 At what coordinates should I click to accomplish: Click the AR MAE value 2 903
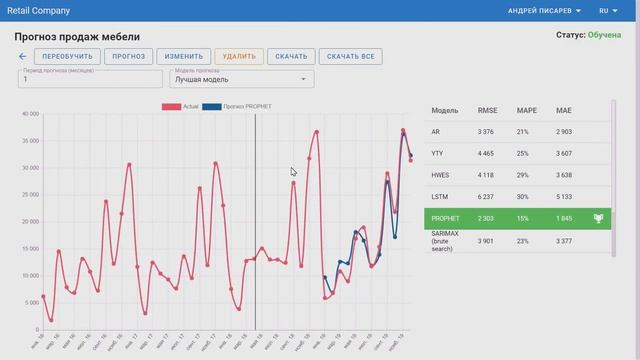click(564, 132)
